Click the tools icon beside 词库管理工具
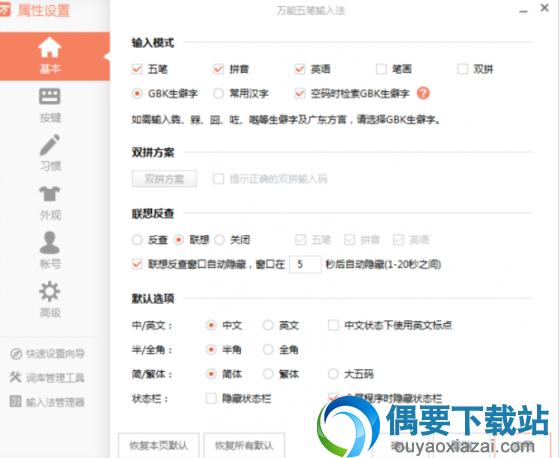Viewport: 560px width, 458px height. [15, 377]
